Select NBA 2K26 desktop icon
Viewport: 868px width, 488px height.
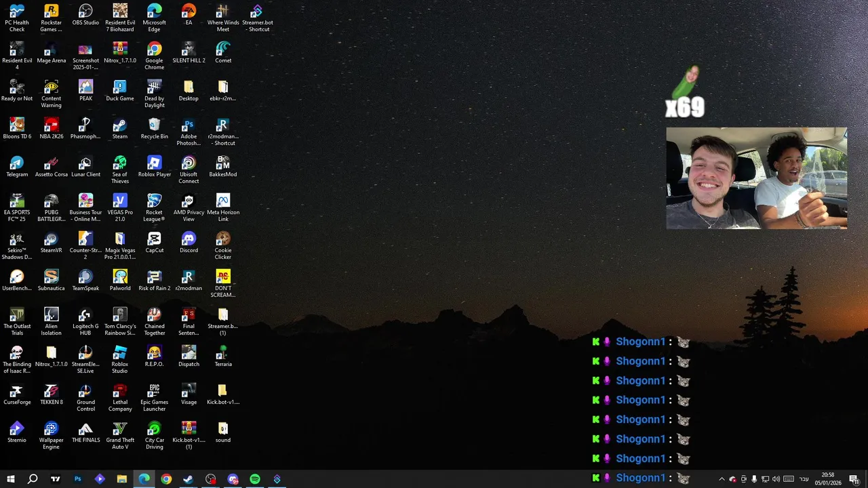pos(51,128)
